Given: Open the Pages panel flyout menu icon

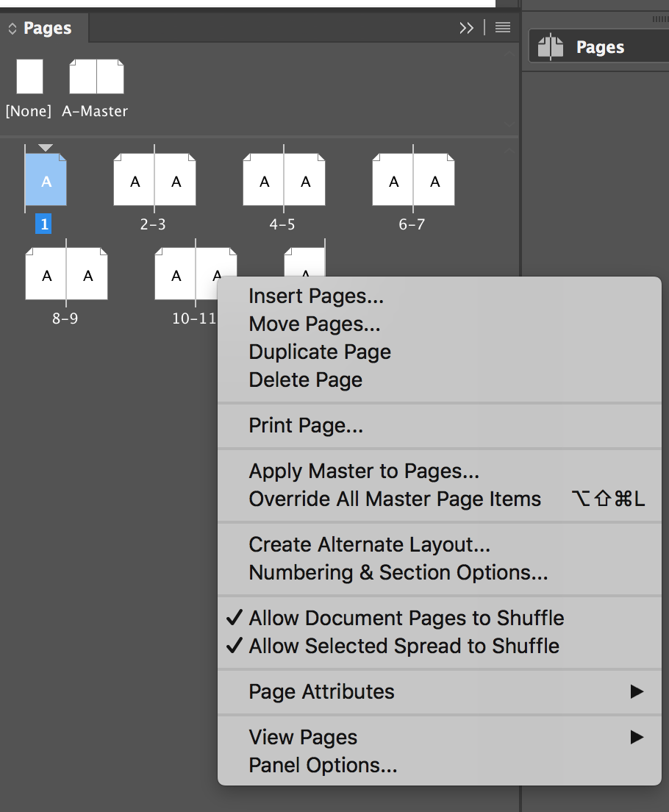Looking at the screenshot, I should [x=503, y=28].
